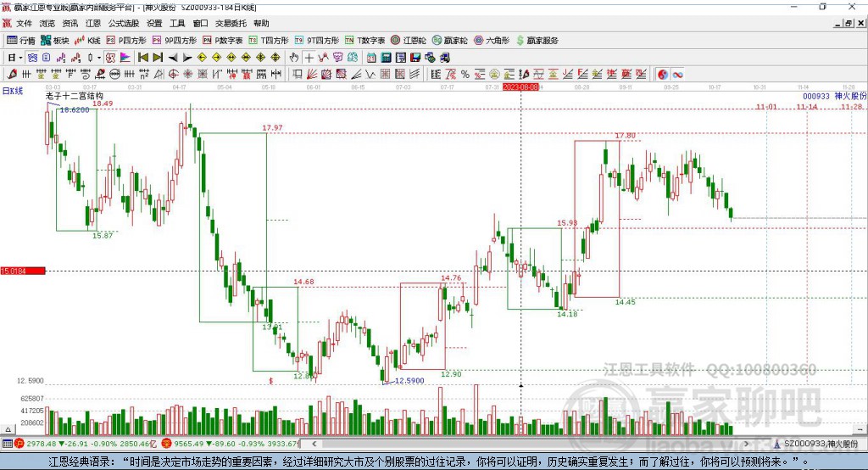This screenshot has height=470, width=868.
Task: Open the 浏览 menu
Action: coord(47,23)
